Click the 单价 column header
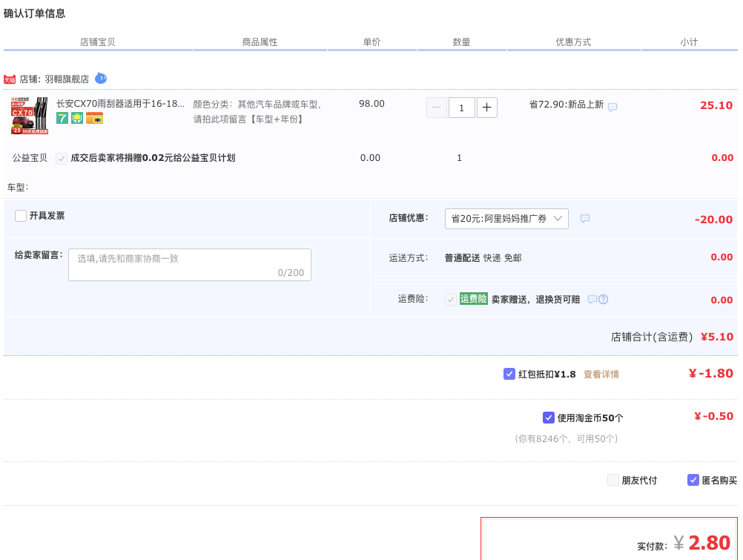 [372, 42]
